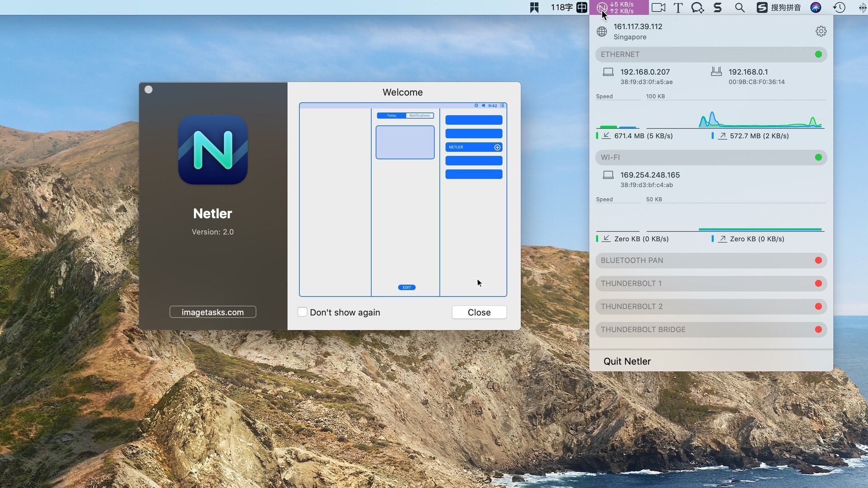Click the download arrow icon beside 671.4 MB
Screen dimensions: 868x488
606,136
